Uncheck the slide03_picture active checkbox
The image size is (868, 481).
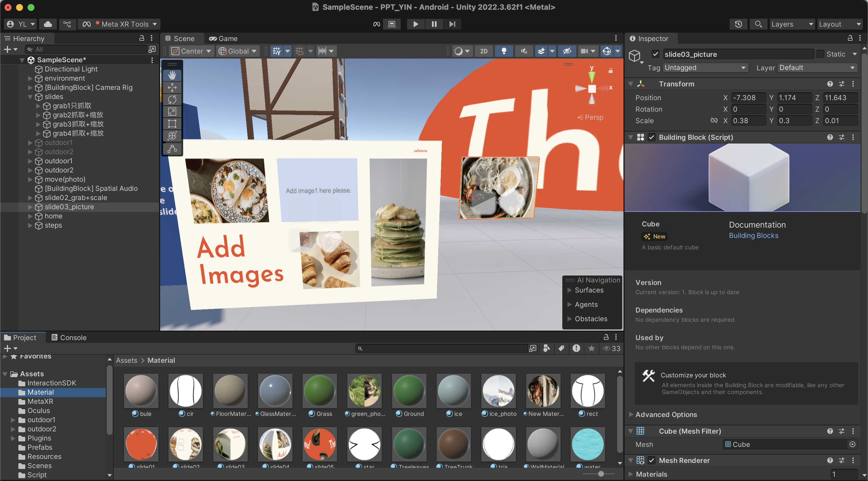coord(655,54)
